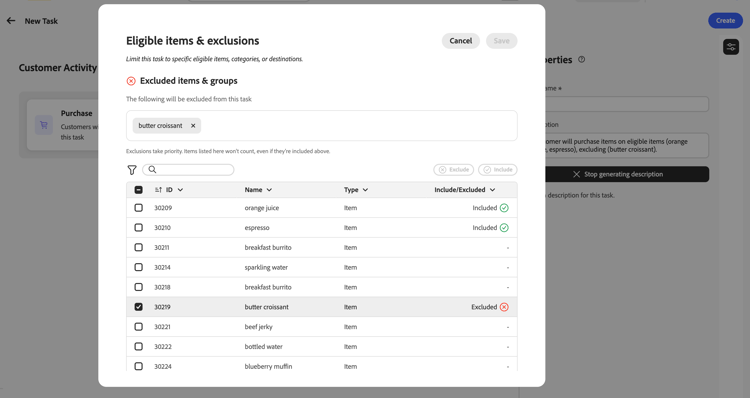Check the box for espresso row 30210
Viewport: 750px width, 398px height.
point(139,228)
